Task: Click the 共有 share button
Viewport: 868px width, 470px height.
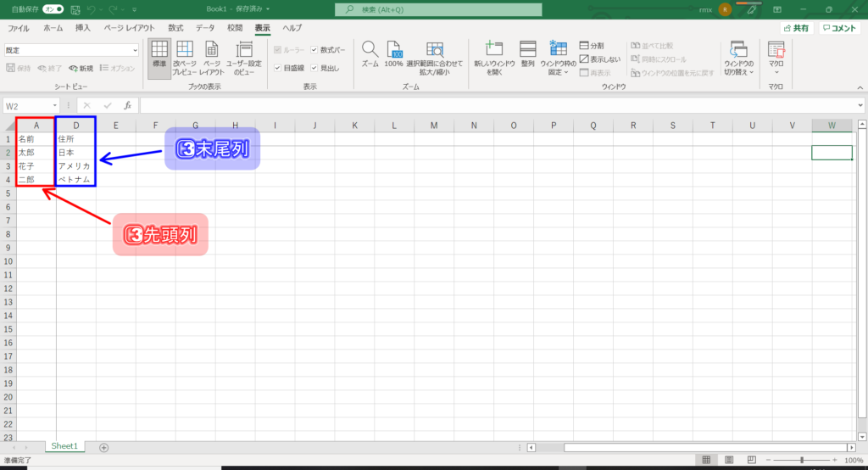Action: pyautogui.click(x=797, y=28)
